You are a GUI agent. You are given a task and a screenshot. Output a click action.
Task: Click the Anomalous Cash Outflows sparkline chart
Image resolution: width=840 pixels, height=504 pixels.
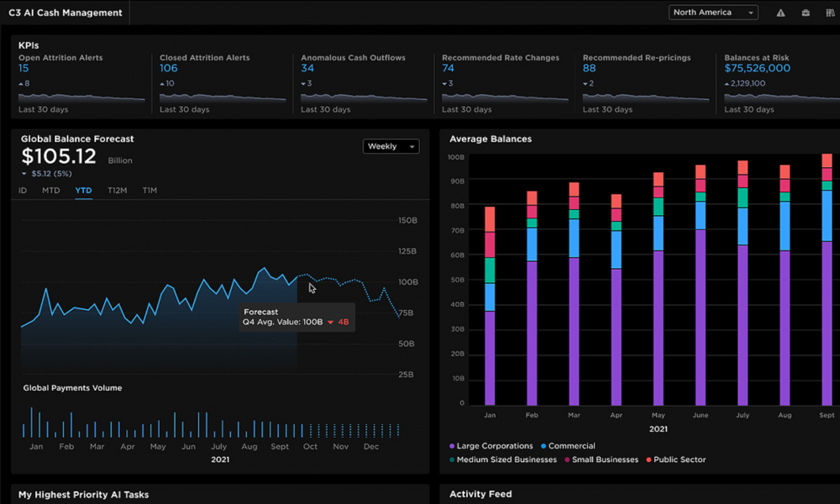tap(364, 97)
